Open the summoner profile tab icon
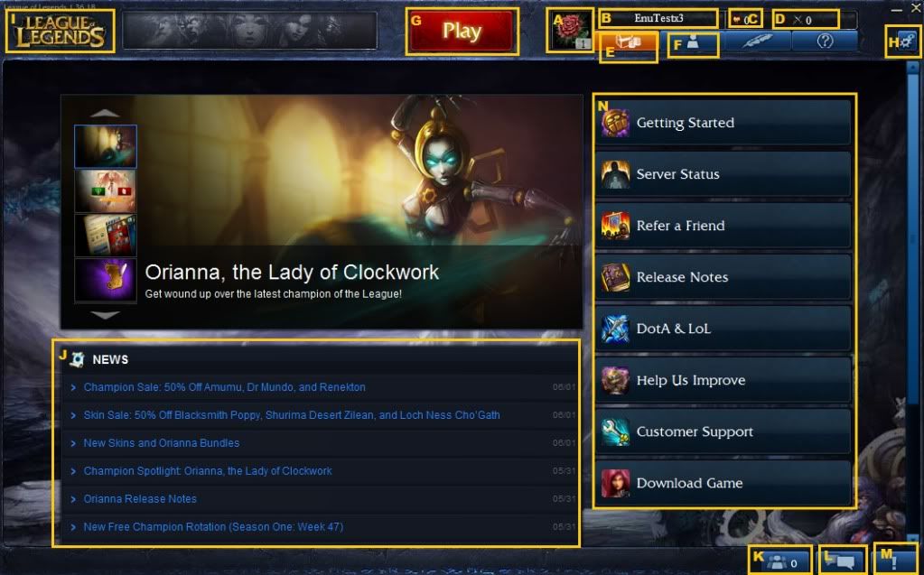 click(x=693, y=42)
